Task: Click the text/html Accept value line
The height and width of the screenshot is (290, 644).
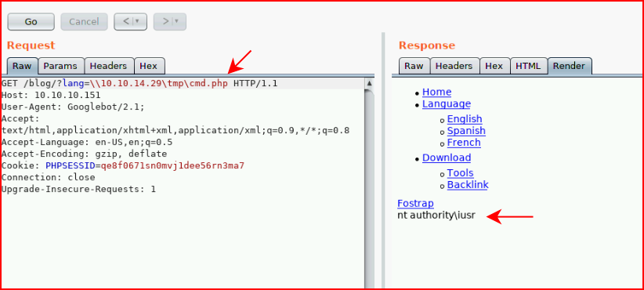Action: pyautogui.click(x=175, y=131)
